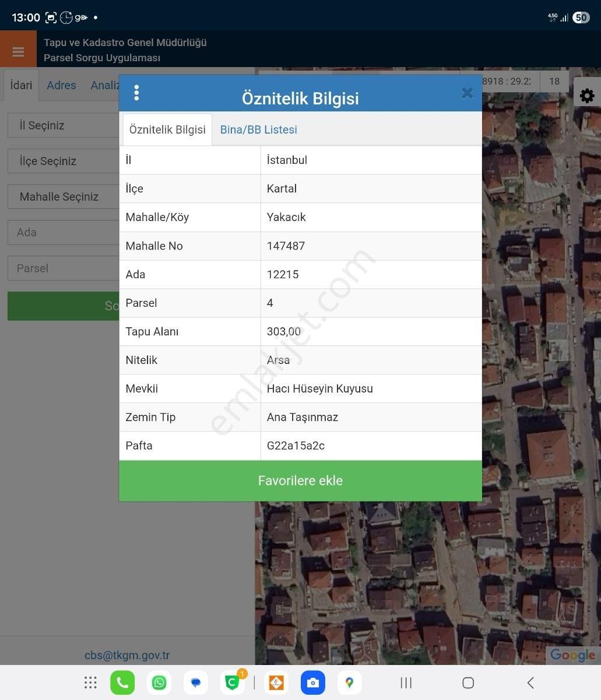Click the cbs@tkgm.gov.tr email link

click(127, 655)
